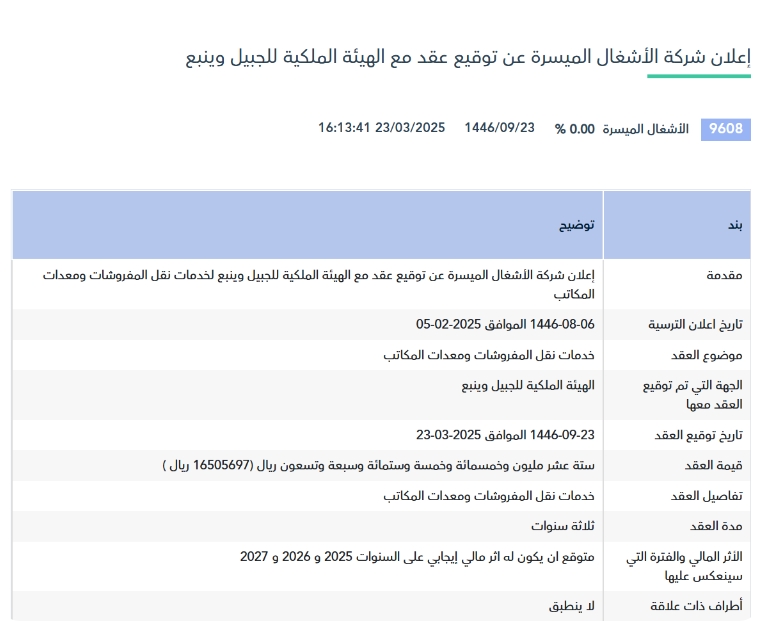Click the award date value 1446-08-06
This screenshot has height=621, width=759.
pyautogui.click(x=505, y=325)
